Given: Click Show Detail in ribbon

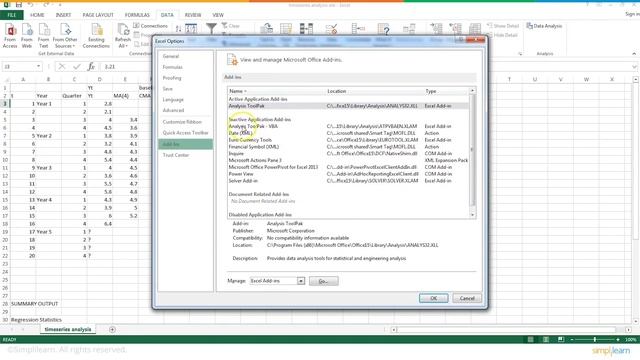Looking at the screenshot, I should tap(503, 26).
